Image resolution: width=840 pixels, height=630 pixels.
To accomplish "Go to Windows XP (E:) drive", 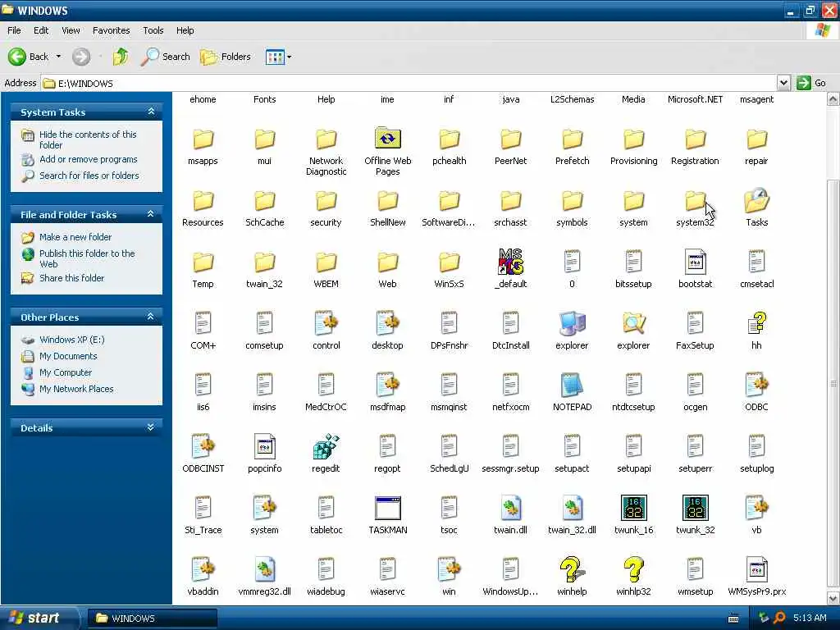I will coord(72,340).
